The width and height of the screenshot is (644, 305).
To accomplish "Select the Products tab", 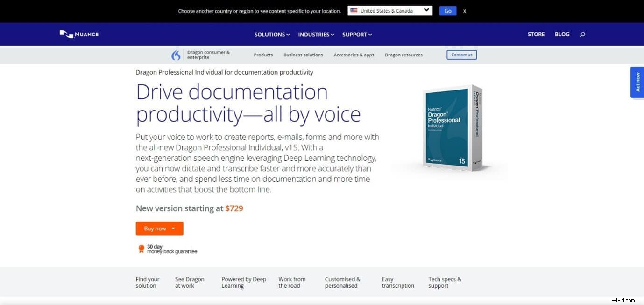I will click(x=263, y=55).
